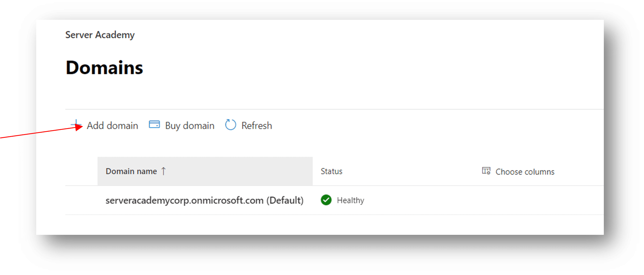This screenshot has height=275, width=644.
Task: Hit the Refresh text label
Action: coord(256,126)
